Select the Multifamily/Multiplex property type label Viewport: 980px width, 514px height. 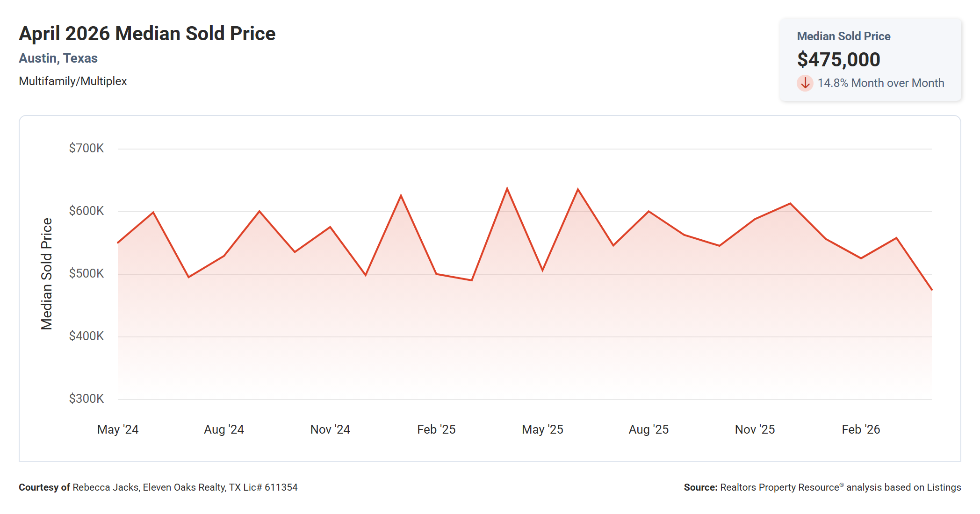click(73, 81)
